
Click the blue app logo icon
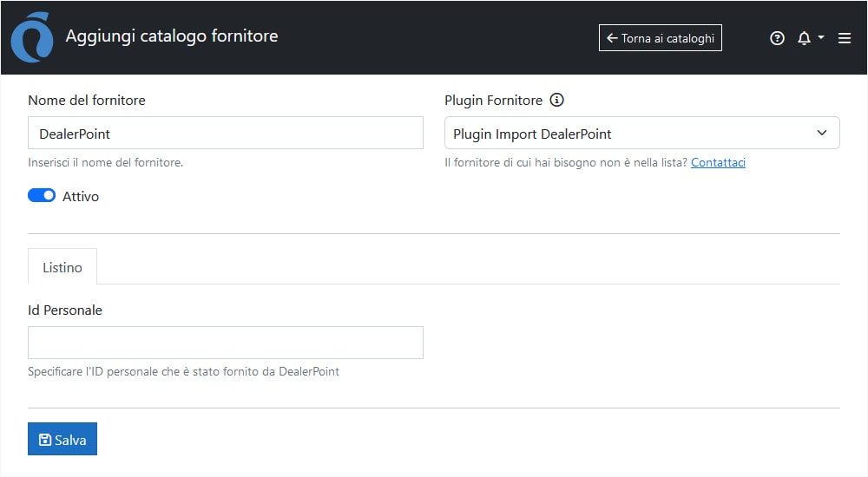coord(32,37)
